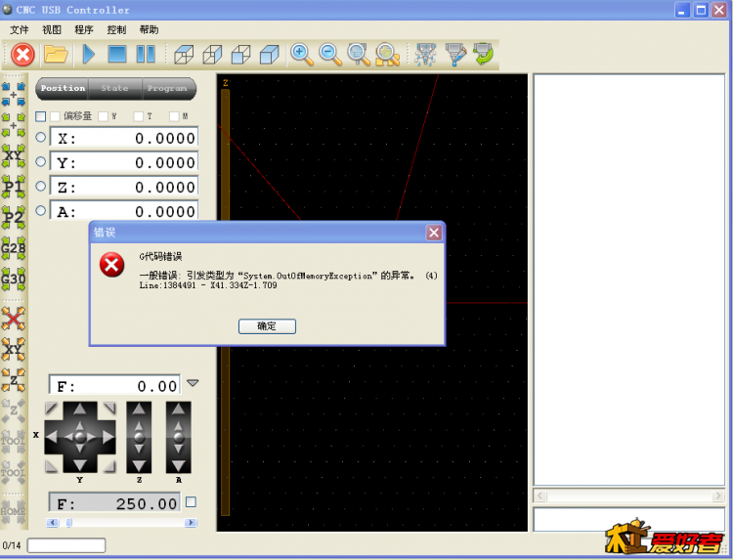This screenshot has height=560, width=733.
Task: Tick the first blue-bordered checkbox left of 偏移量
Action: pyautogui.click(x=41, y=116)
